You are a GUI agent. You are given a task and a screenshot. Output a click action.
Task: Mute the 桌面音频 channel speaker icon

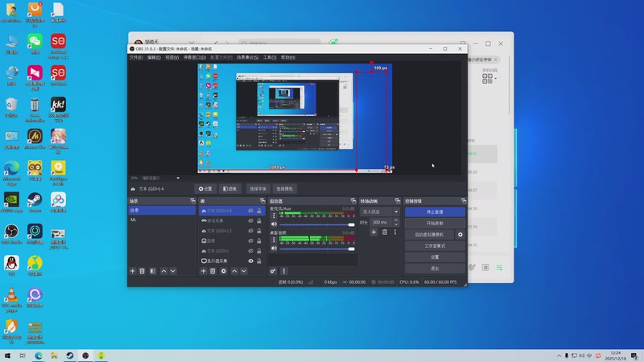(x=274, y=249)
